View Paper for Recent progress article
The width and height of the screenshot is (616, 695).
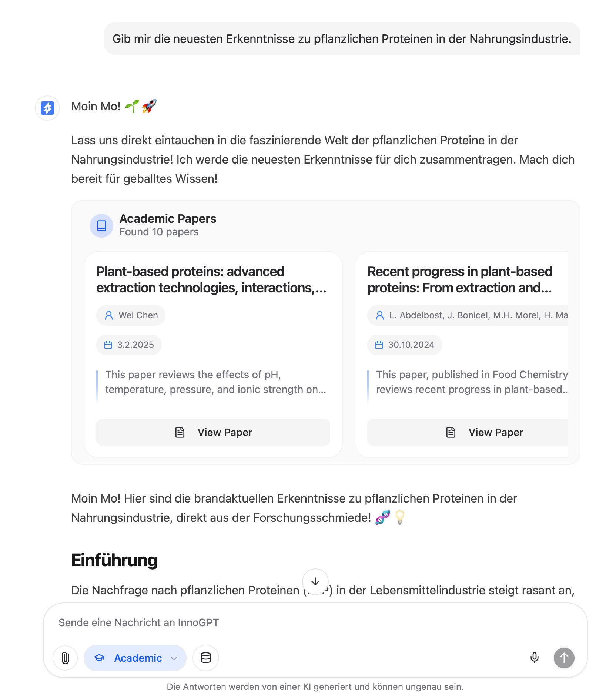coord(468,432)
